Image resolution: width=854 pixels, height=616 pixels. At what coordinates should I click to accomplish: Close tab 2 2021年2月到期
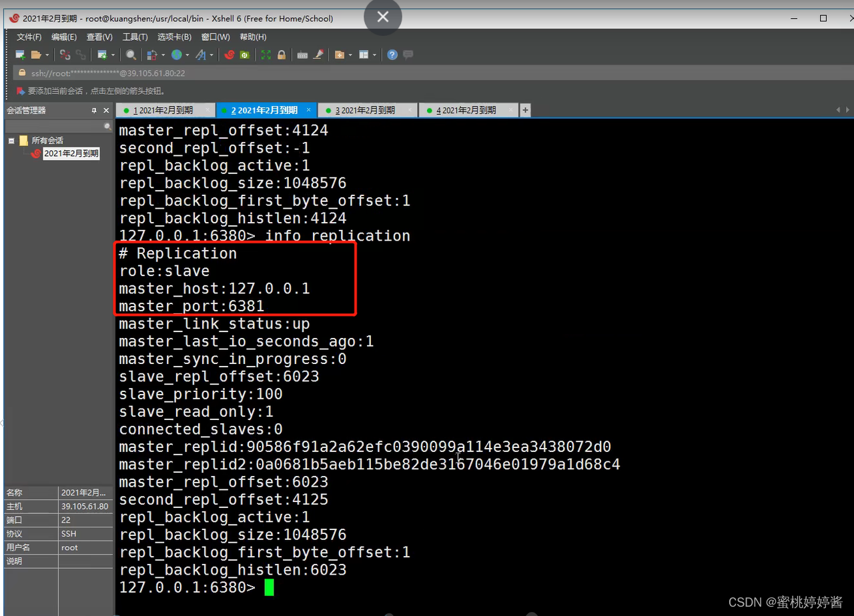309,109
